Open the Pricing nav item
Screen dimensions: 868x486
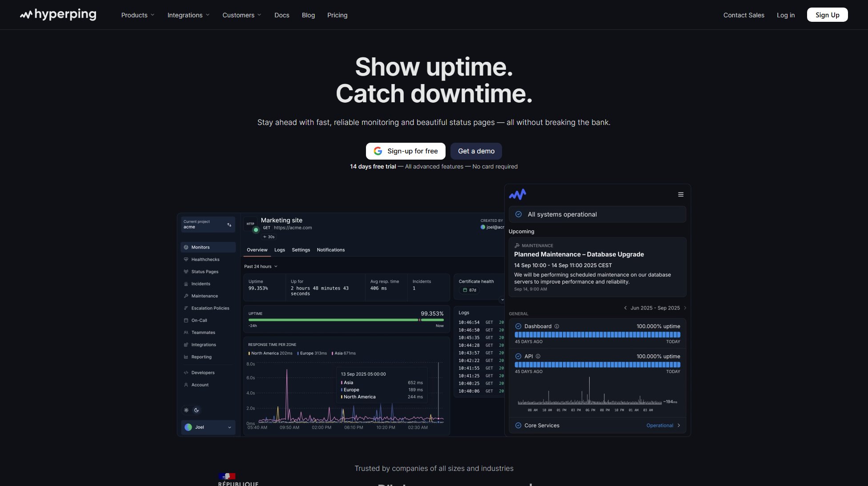[338, 15]
